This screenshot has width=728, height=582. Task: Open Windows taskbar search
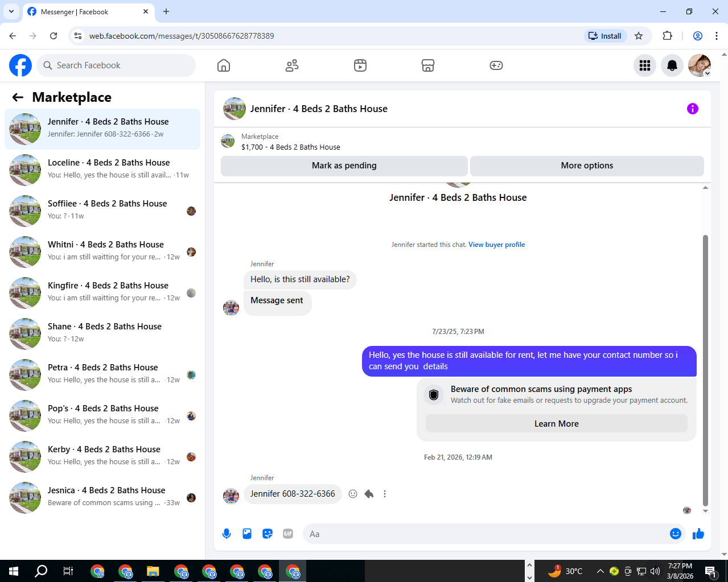[41, 571]
